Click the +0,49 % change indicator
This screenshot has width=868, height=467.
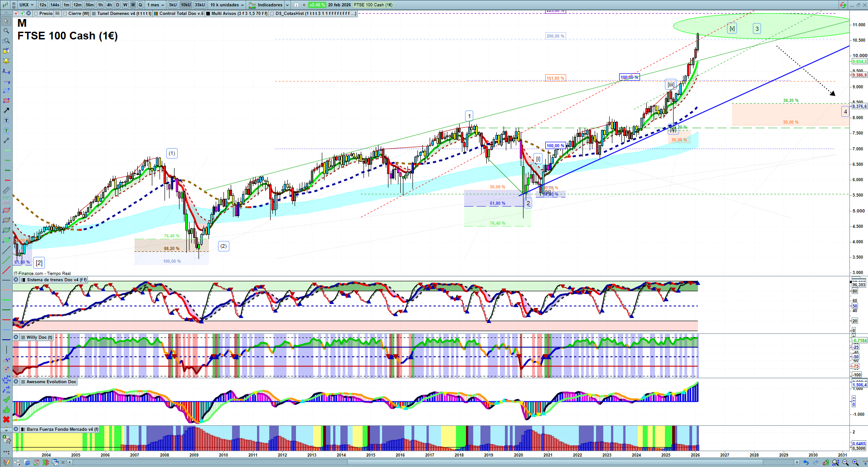pos(317,5)
